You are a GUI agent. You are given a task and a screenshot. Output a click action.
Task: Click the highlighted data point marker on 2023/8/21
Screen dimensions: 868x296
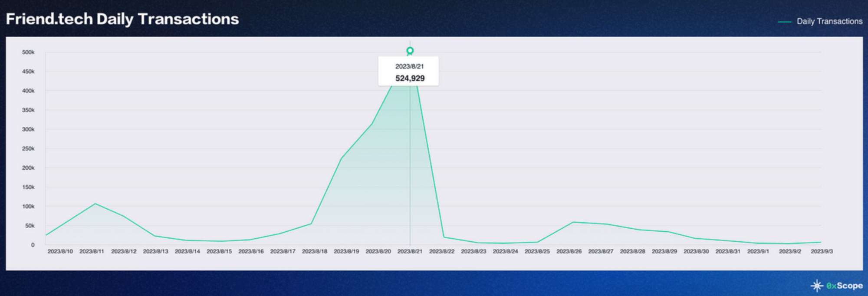(410, 51)
